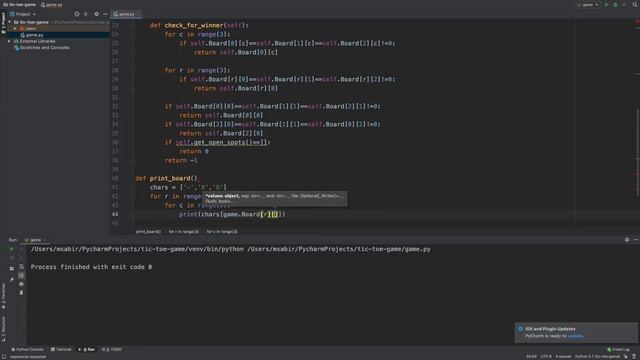The height and width of the screenshot is (360, 640).
Task: Click the soft-wrap icon in Run panel toolbar
Action: click(x=21, y=267)
